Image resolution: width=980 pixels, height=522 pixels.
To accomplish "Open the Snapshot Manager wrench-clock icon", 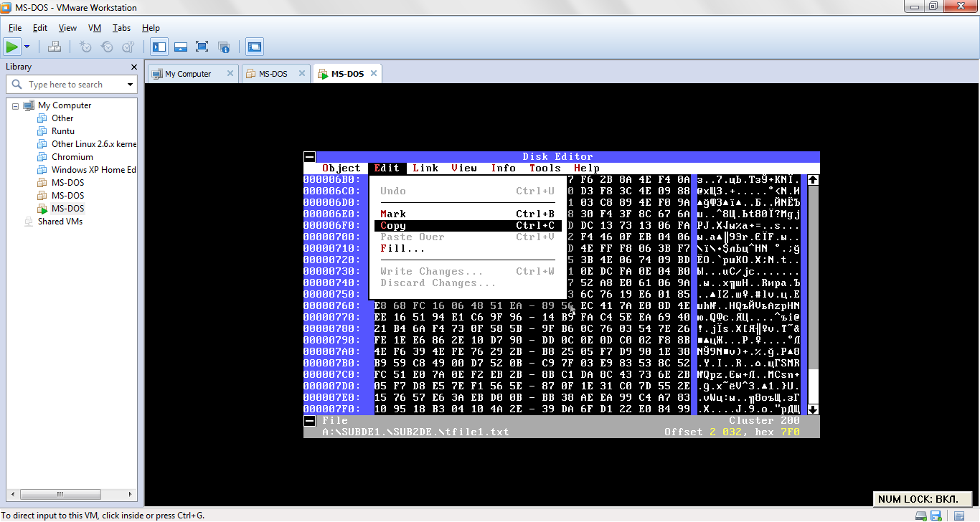I will point(128,47).
